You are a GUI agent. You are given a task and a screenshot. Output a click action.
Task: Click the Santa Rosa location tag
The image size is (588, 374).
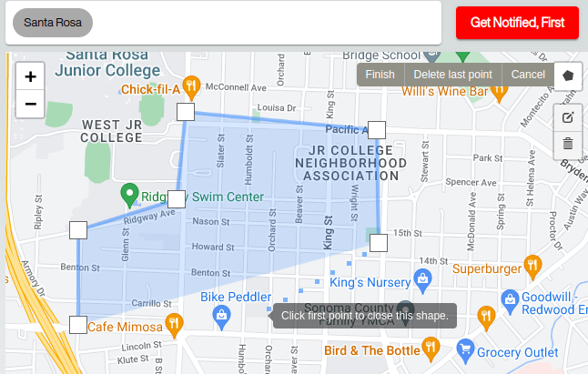(x=53, y=22)
